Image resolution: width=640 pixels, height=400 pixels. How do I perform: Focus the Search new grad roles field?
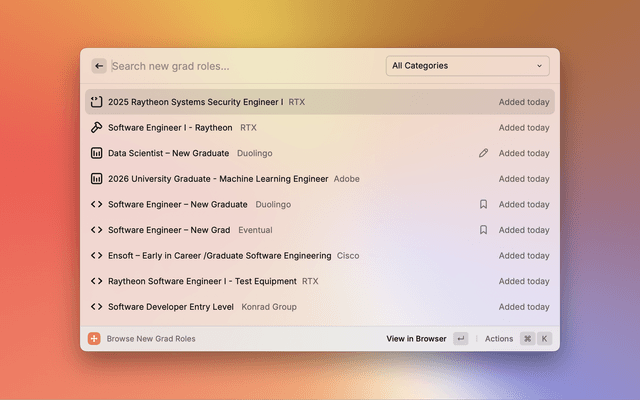click(x=245, y=66)
